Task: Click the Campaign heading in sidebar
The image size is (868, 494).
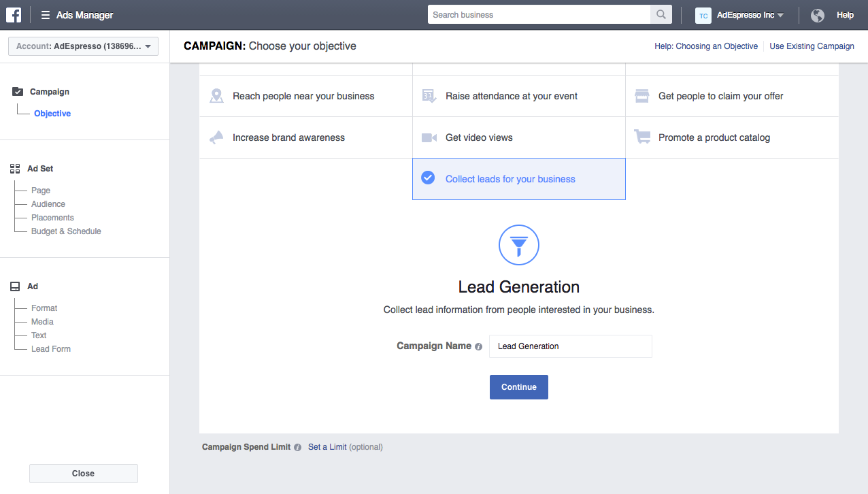Action: click(50, 92)
